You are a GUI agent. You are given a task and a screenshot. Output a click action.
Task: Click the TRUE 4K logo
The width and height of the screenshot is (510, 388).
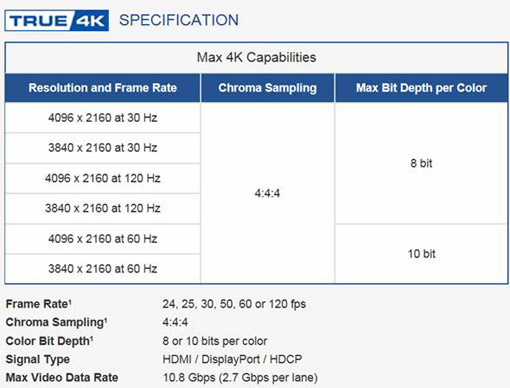click(x=57, y=21)
